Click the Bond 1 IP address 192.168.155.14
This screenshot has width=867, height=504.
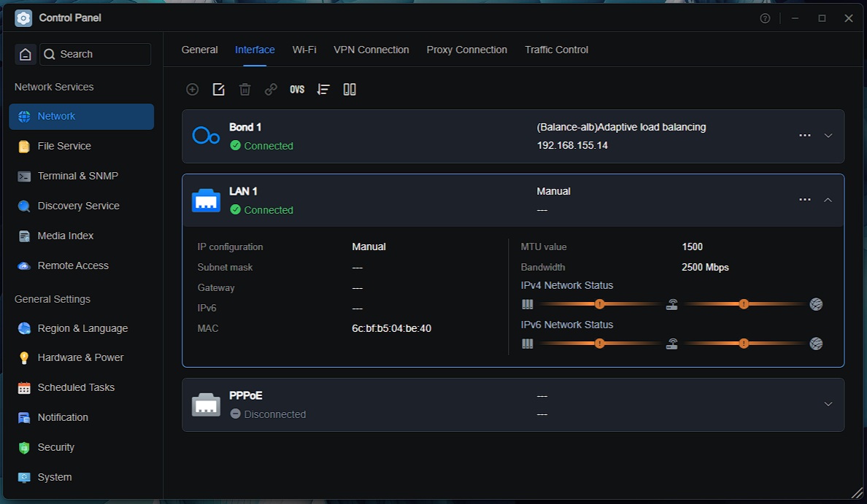click(572, 145)
